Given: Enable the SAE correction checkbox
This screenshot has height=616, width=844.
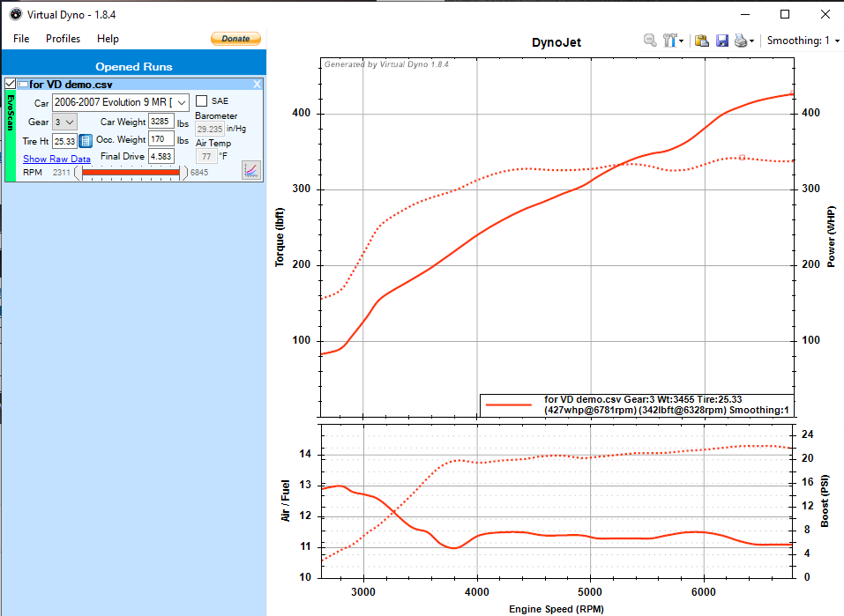Looking at the screenshot, I should coord(202,101).
